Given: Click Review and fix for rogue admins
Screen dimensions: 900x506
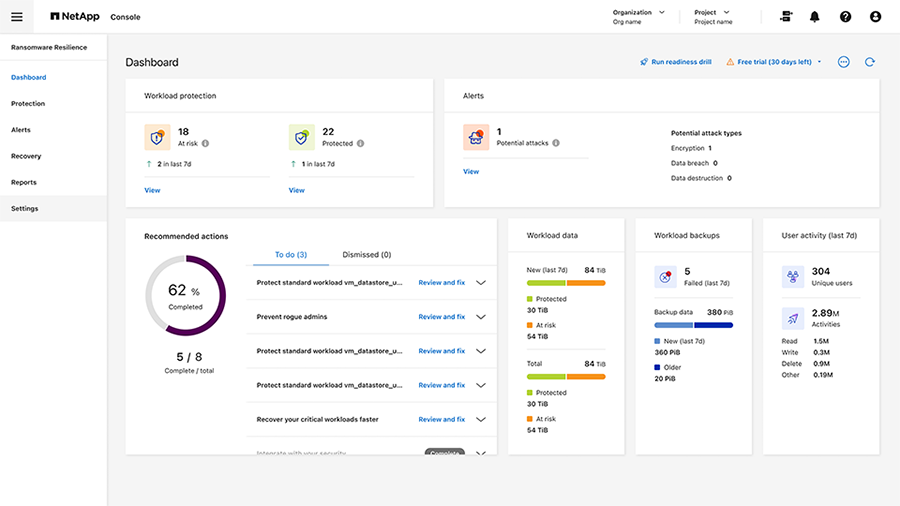Looking at the screenshot, I should point(441,317).
